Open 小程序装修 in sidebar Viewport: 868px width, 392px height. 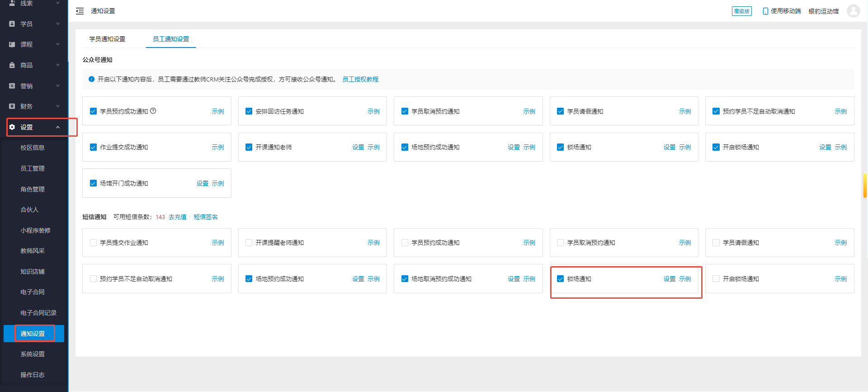pos(35,230)
